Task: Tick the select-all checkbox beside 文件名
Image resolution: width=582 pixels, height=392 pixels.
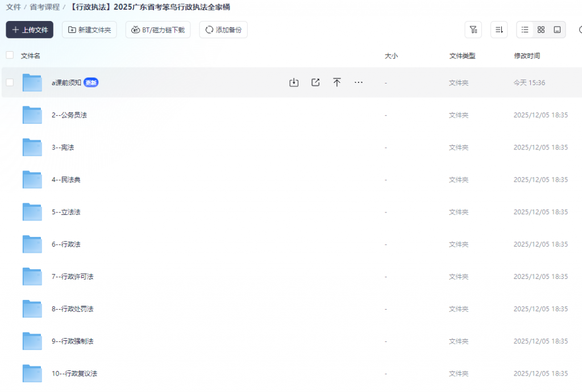Action: 10,55
